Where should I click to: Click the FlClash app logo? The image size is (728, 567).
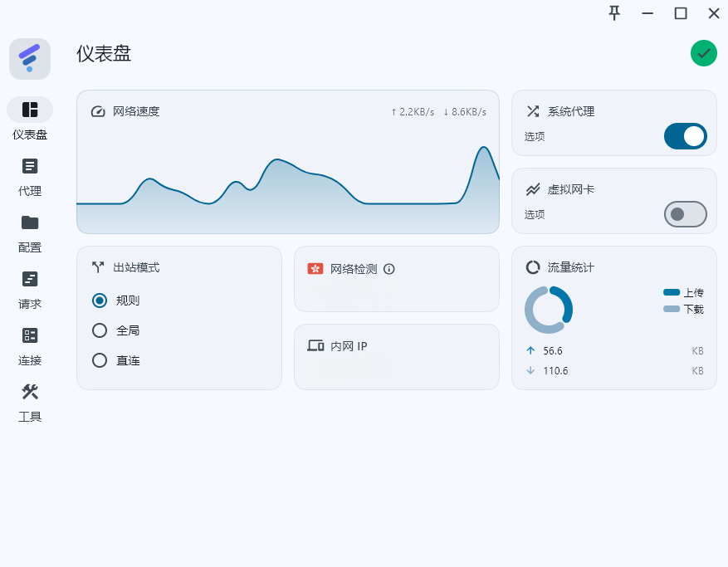tap(30, 59)
